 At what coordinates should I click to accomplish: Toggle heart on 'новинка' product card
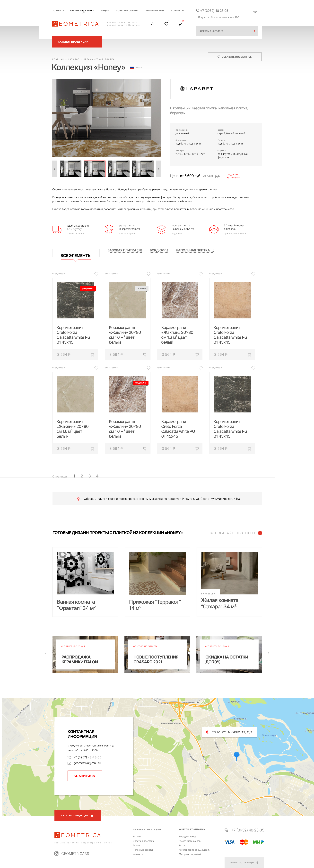[x=148, y=274]
